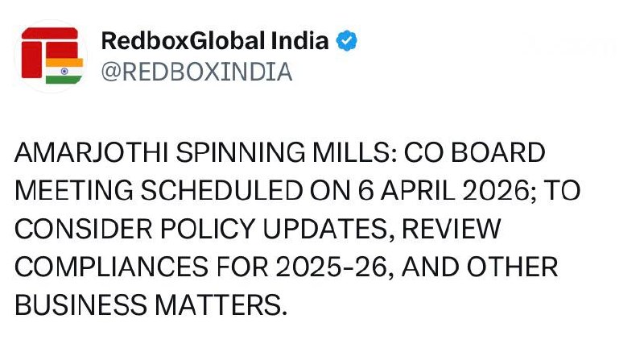This screenshot has height=352, width=644.
Task: Click the blue verified checkmark badge
Action: coord(347,41)
